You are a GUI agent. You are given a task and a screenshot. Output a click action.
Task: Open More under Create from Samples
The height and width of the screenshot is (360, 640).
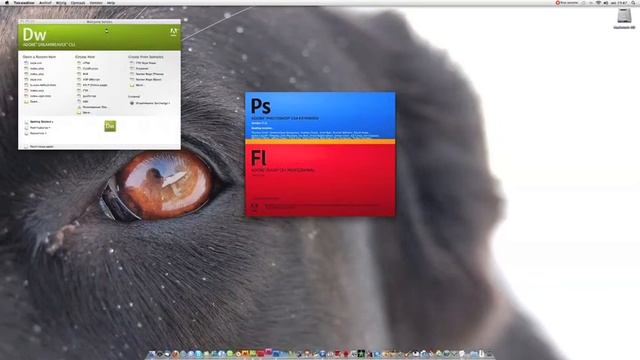tap(139, 85)
